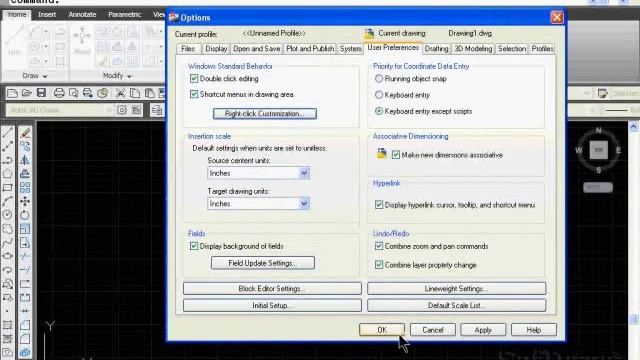Open the WCS dropdown below the ViewCube

pos(598,187)
